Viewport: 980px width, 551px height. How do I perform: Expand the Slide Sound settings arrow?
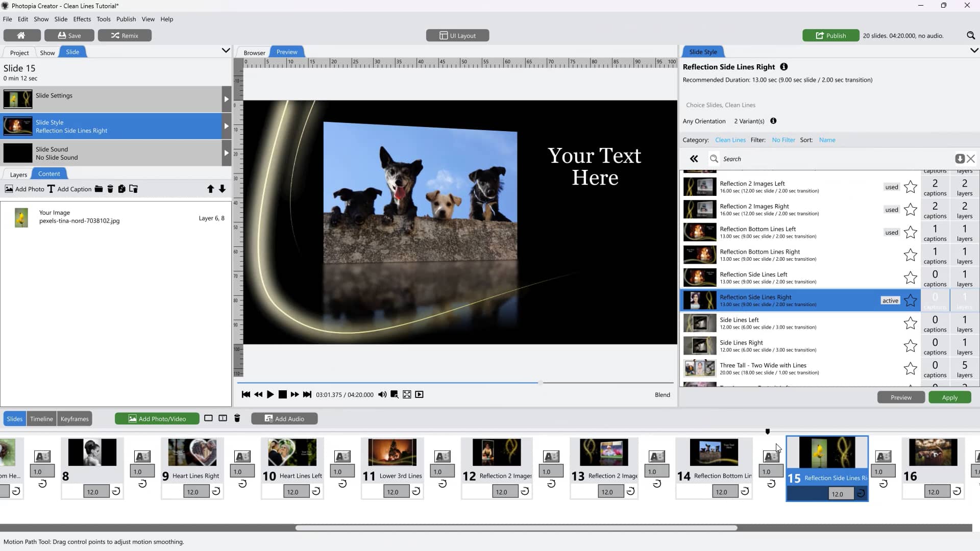226,153
